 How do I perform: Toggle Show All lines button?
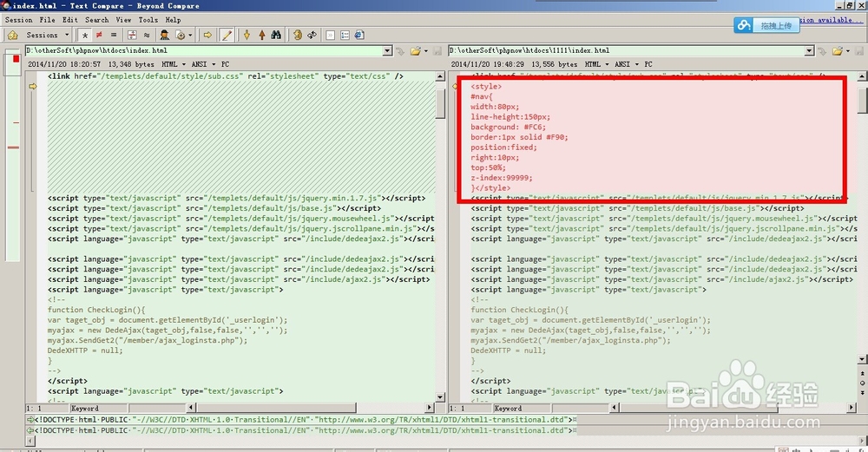(85, 35)
